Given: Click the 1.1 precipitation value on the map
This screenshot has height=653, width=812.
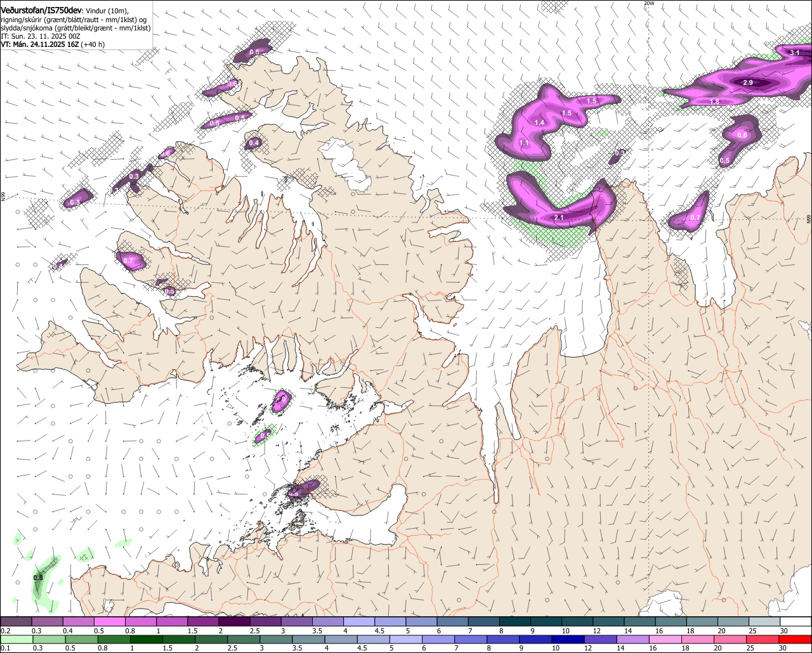Looking at the screenshot, I should [x=524, y=143].
